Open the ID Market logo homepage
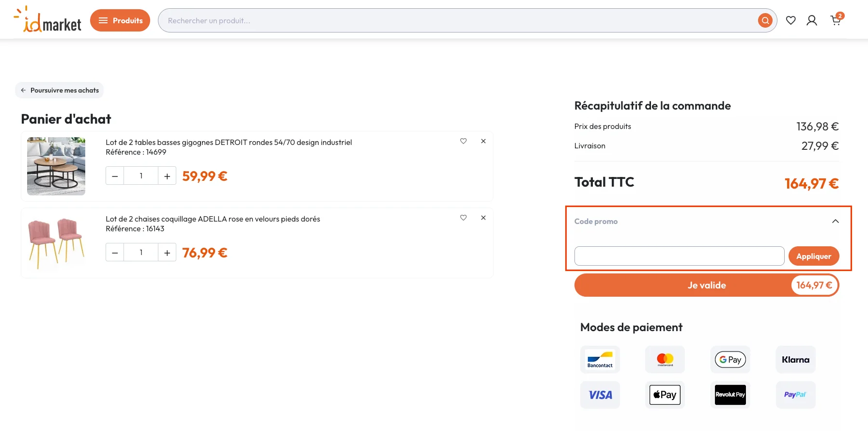Screen dimensions: 868x431 click(47, 19)
